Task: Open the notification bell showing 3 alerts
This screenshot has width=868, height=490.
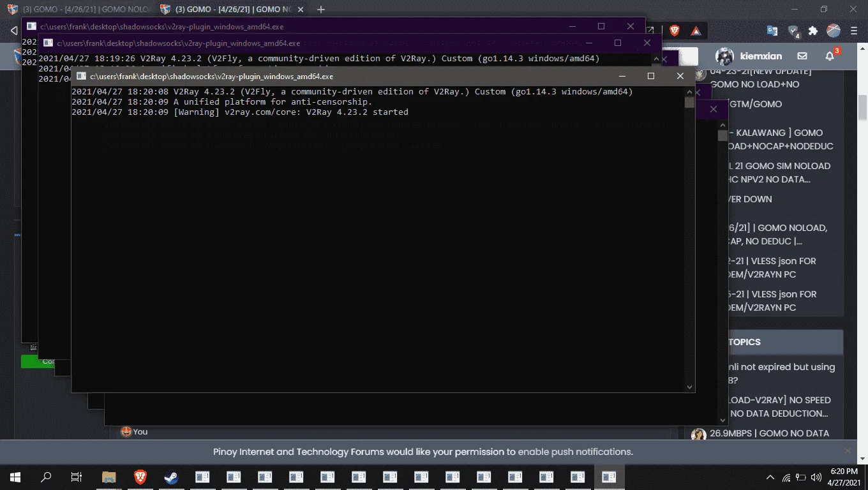Action: coord(830,56)
